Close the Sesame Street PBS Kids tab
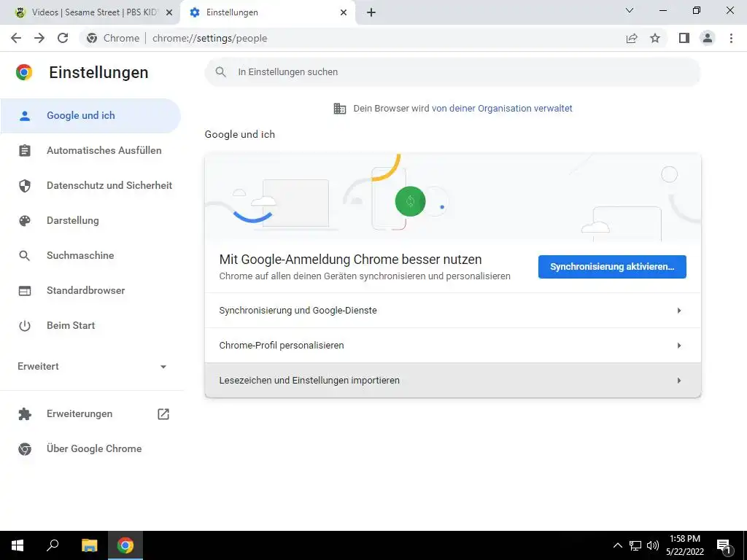Viewport: 747px width, 560px height. coord(169,12)
